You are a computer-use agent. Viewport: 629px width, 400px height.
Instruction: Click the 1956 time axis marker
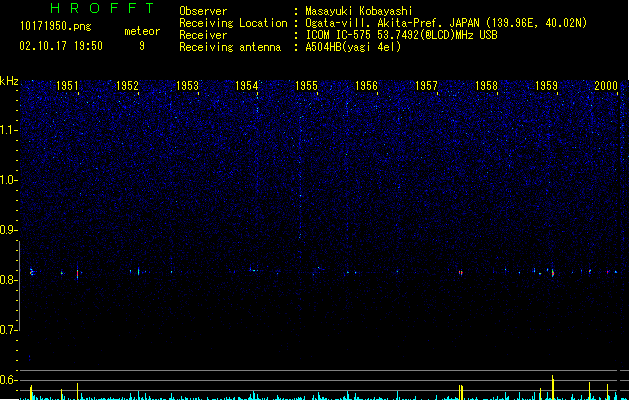tap(367, 86)
